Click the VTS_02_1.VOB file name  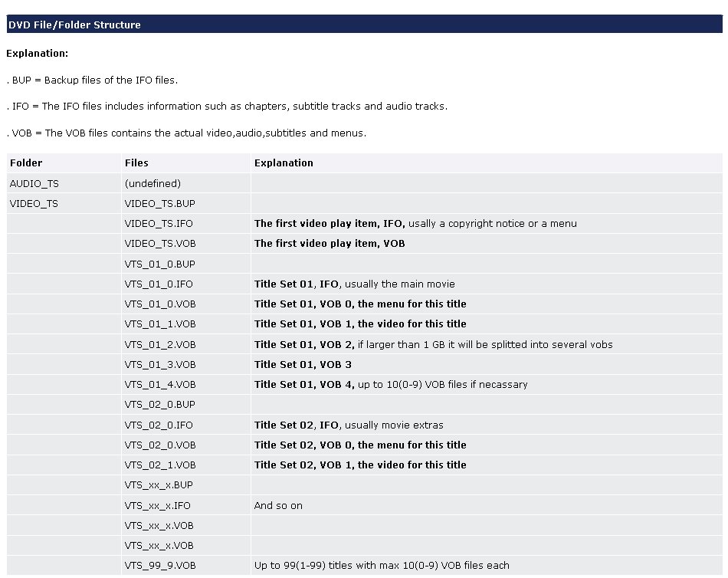pos(159,465)
